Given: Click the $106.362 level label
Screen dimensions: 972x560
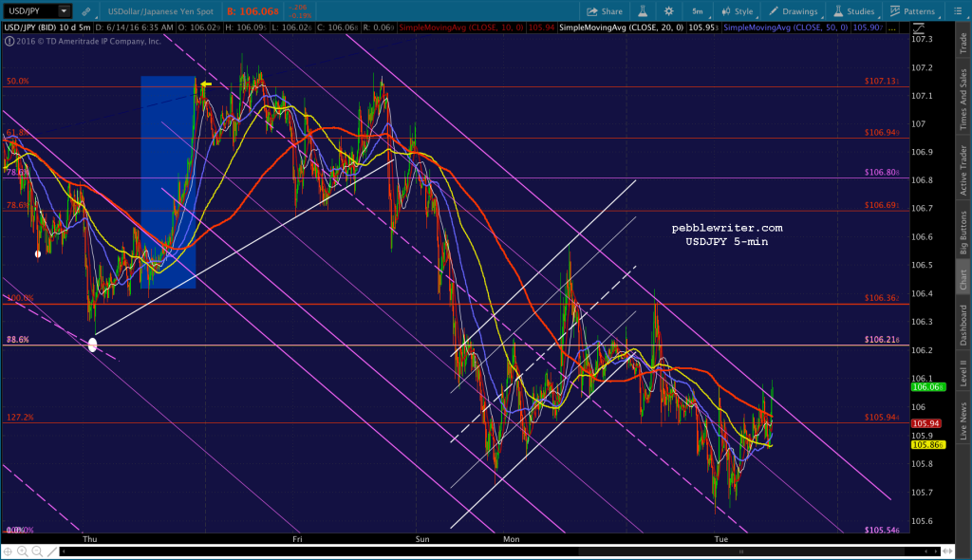Looking at the screenshot, I should click(x=882, y=298).
